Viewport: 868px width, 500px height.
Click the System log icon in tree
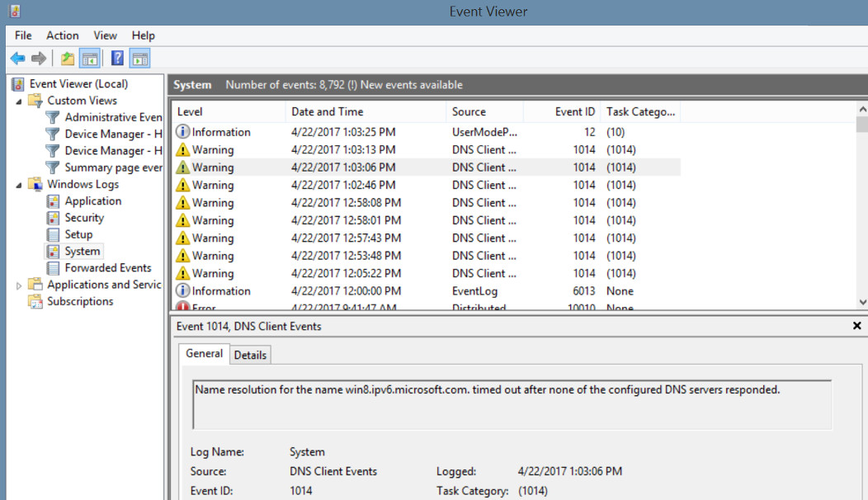pyautogui.click(x=53, y=252)
